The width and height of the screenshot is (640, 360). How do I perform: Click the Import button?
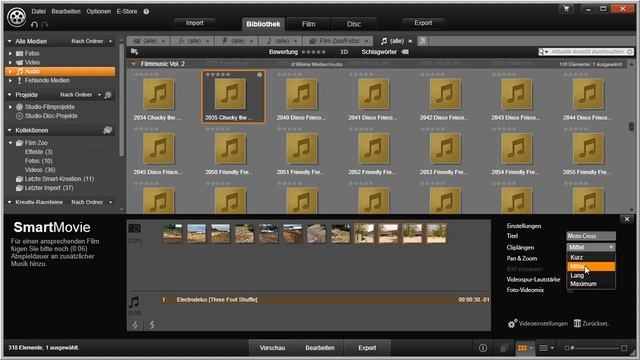tap(195, 23)
